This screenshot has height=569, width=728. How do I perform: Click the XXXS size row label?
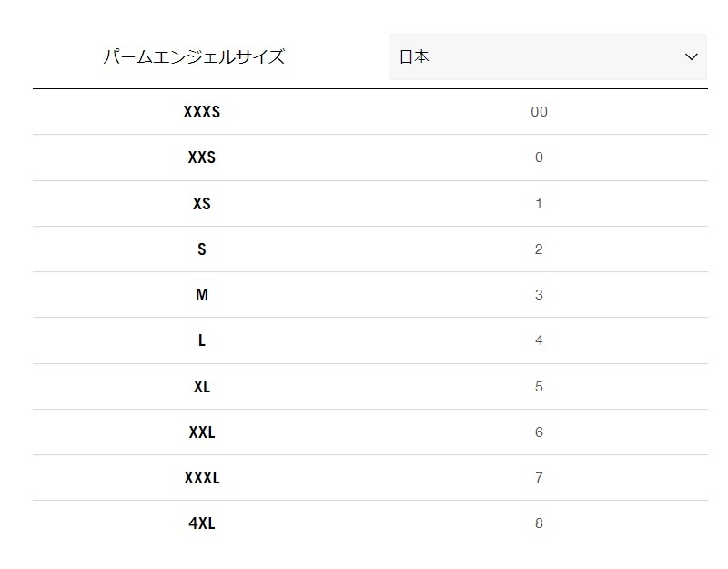click(201, 112)
